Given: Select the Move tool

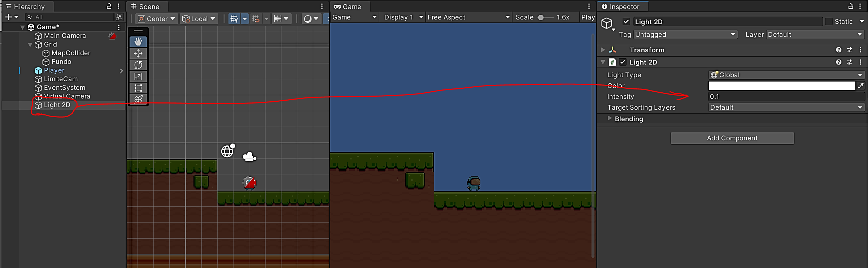Looking at the screenshot, I should tap(138, 53).
